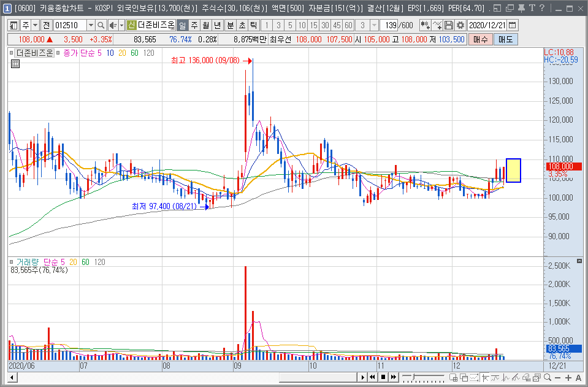The image size is (588, 387).
Task: Click the speaker sound alert icon
Action: click(112, 25)
